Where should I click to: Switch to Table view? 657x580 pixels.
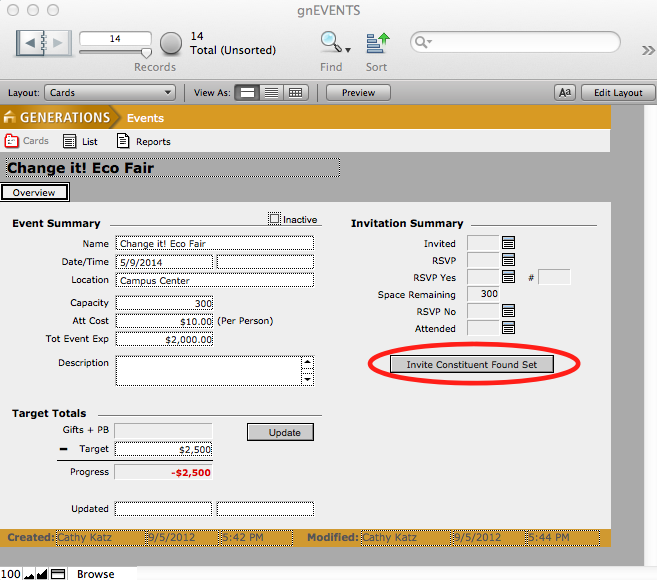click(x=295, y=93)
